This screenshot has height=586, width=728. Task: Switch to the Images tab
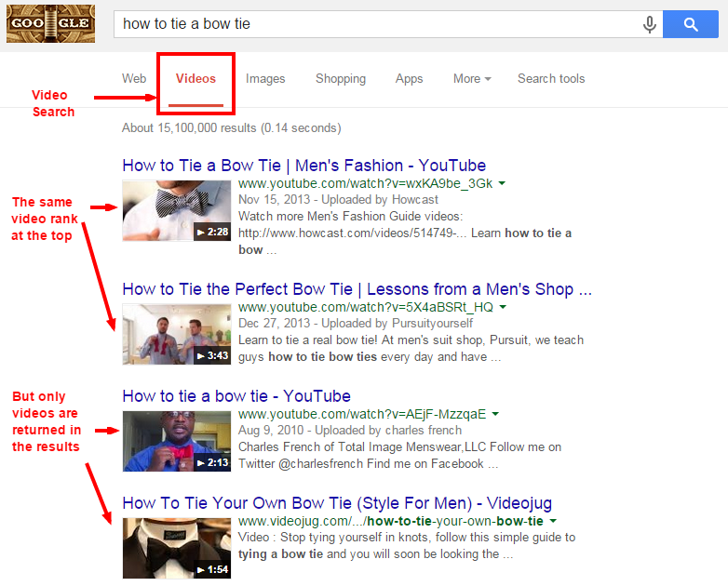pyautogui.click(x=265, y=79)
